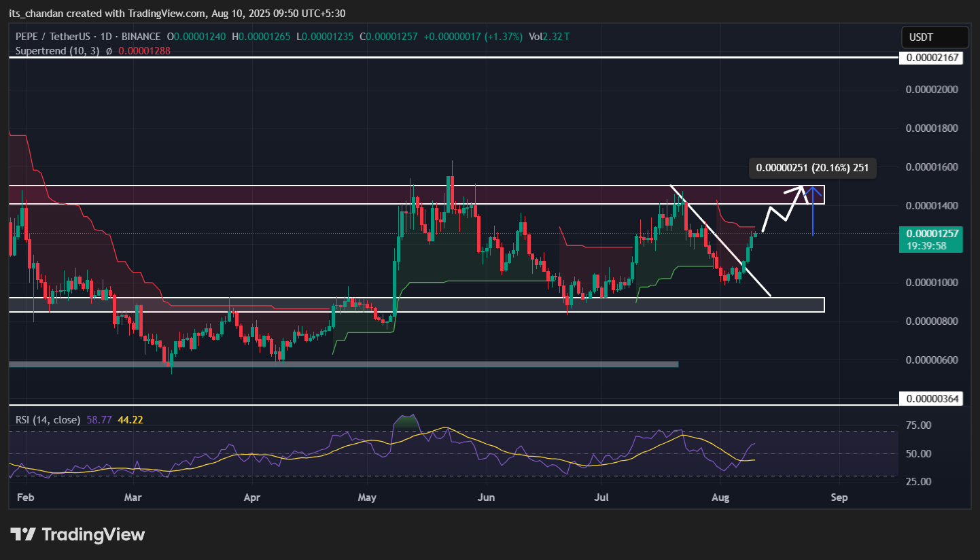980x560 pixels.
Task: Open the USDT currency selector
Action: tap(934, 37)
